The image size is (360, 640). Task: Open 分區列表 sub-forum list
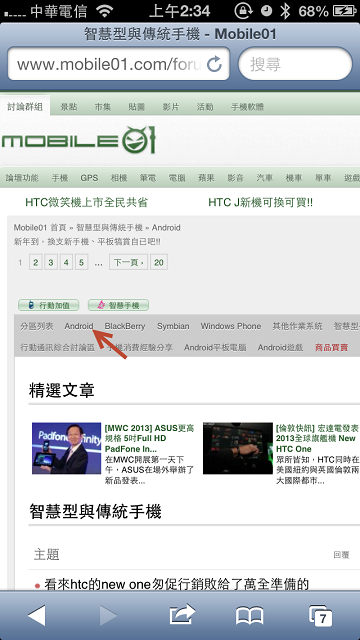(37, 326)
